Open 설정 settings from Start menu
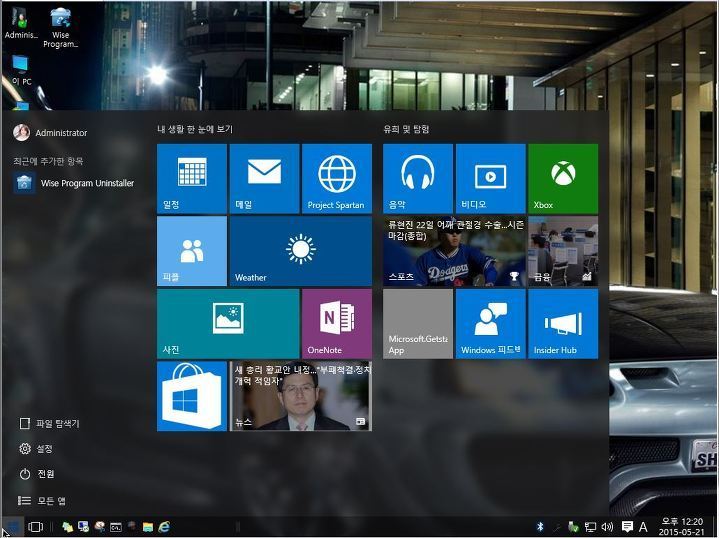 36,448
